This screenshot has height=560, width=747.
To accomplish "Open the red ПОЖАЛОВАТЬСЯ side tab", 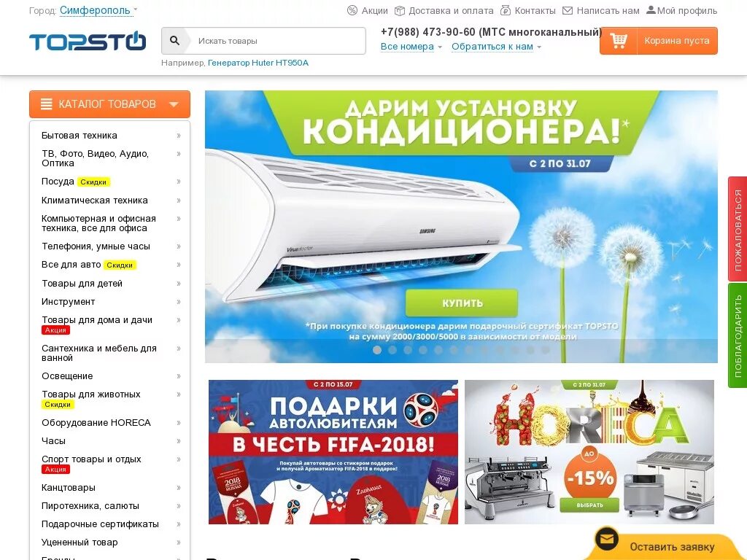I will 738,229.
